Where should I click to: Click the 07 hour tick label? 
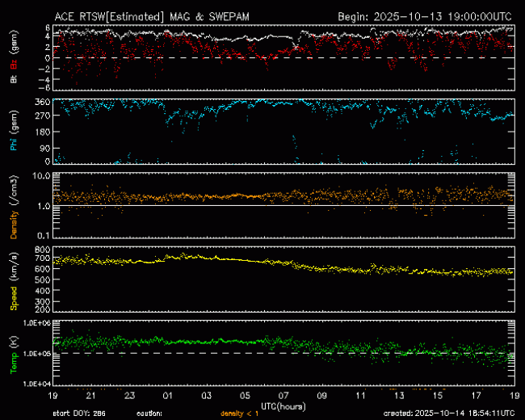tap(283, 396)
